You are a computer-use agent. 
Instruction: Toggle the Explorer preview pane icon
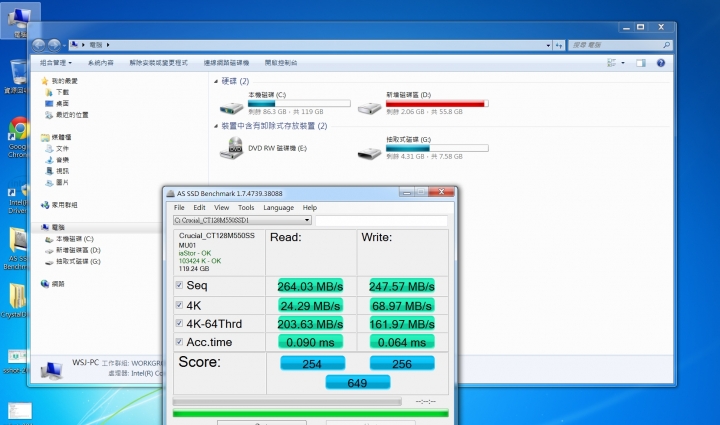tap(641, 63)
